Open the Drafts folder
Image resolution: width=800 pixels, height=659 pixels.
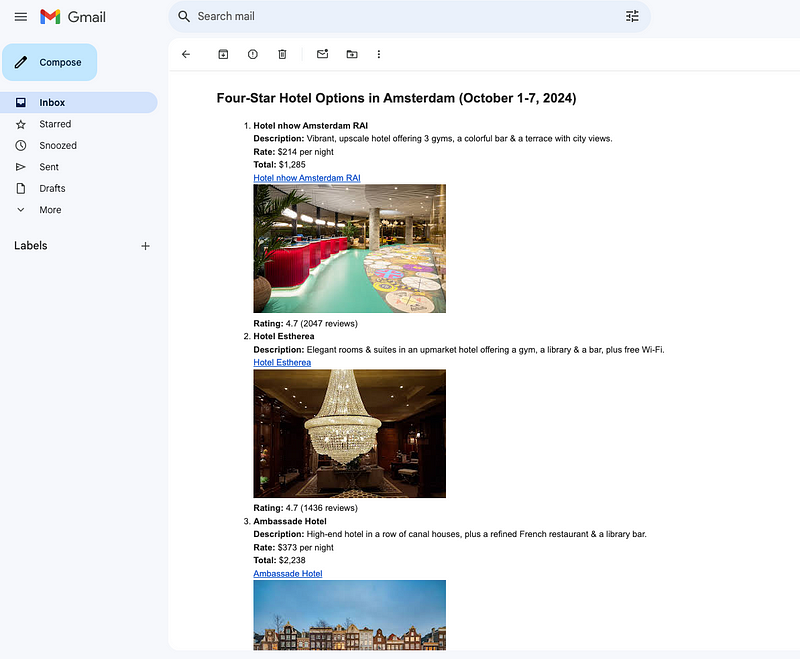[x=52, y=188]
